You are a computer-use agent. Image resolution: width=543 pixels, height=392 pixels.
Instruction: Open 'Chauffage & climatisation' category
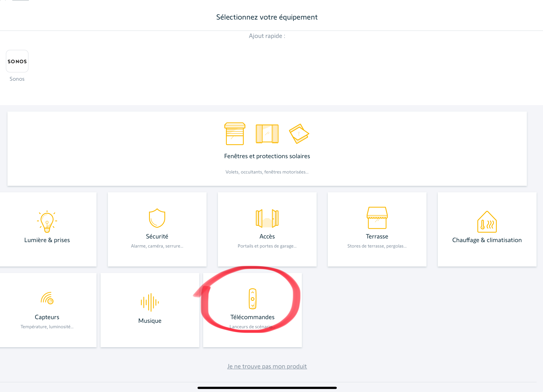coord(487,240)
